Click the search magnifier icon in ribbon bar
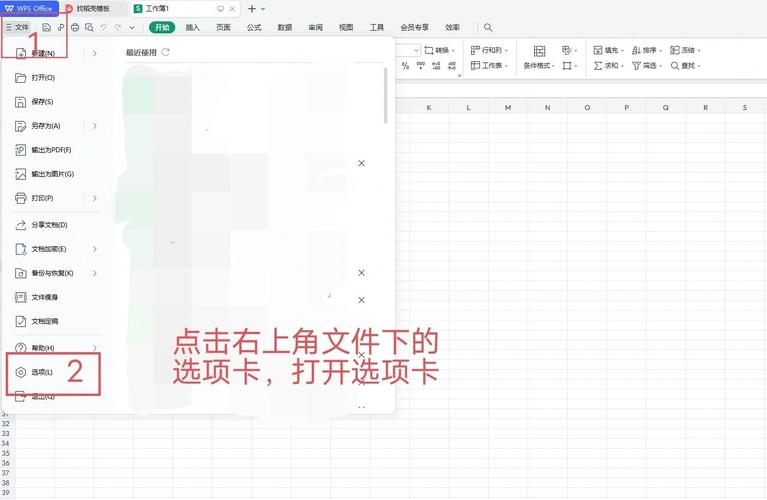The image size is (767, 500). click(488, 27)
